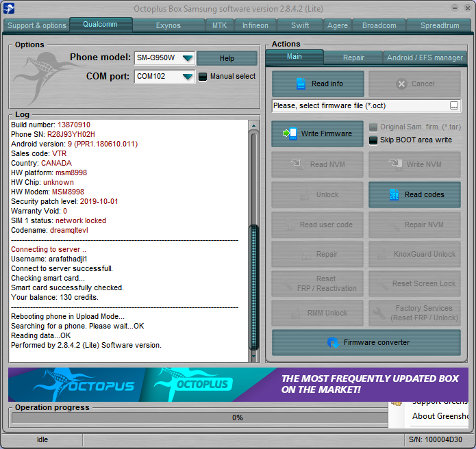Image resolution: width=476 pixels, height=449 pixels.
Task: Click the Read info document icon
Action: (301, 84)
